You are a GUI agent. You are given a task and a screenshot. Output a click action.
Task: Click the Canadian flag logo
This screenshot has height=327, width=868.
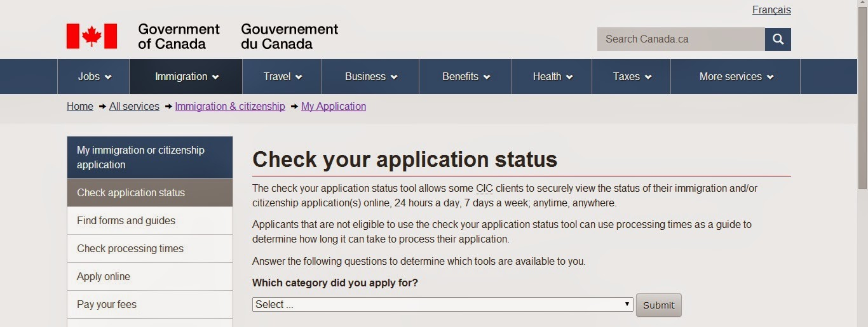[x=92, y=36]
